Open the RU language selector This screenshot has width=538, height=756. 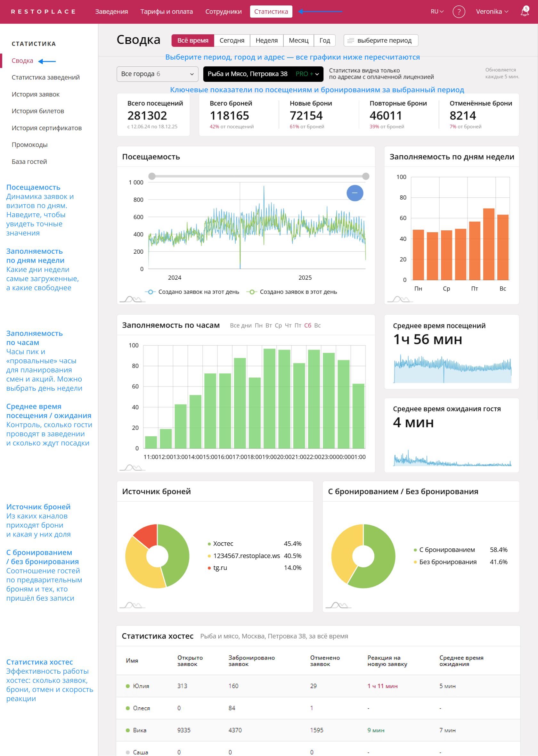pyautogui.click(x=436, y=12)
